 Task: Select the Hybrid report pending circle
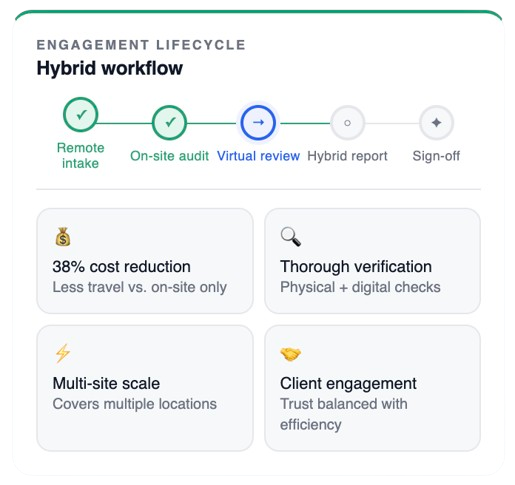pos(347,123)
